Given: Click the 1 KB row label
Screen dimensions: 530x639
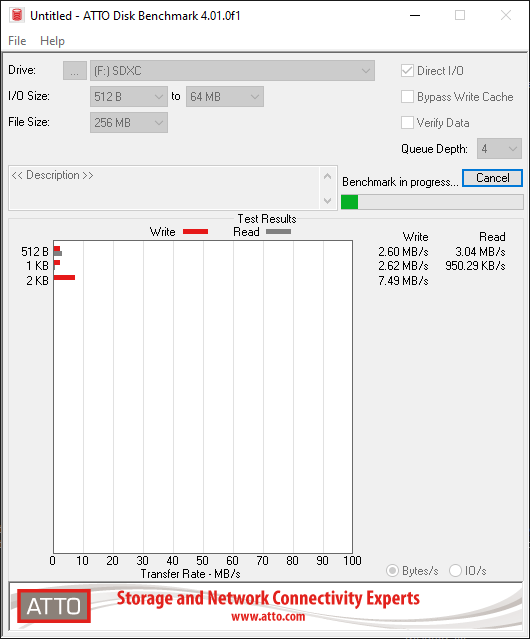Looking at the screenshot, I should (x=37, y=266).
